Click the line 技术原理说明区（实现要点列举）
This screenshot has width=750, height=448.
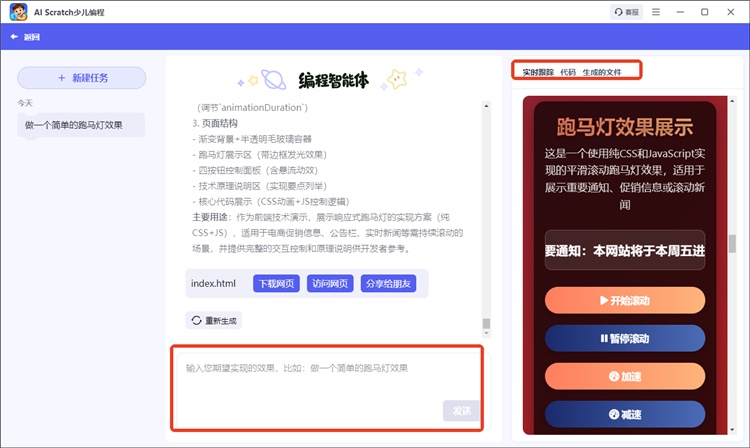click(x=259, y=186)
